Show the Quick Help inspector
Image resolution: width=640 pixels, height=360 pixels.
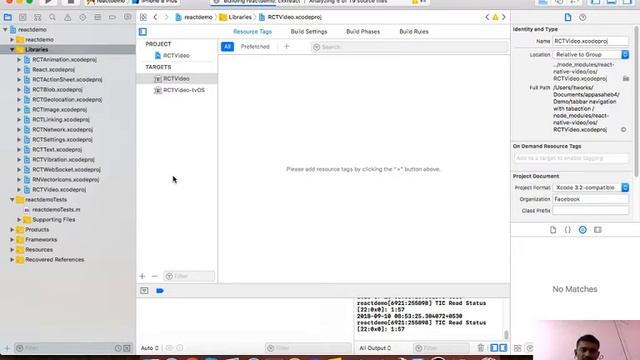[x=582, y=17]
